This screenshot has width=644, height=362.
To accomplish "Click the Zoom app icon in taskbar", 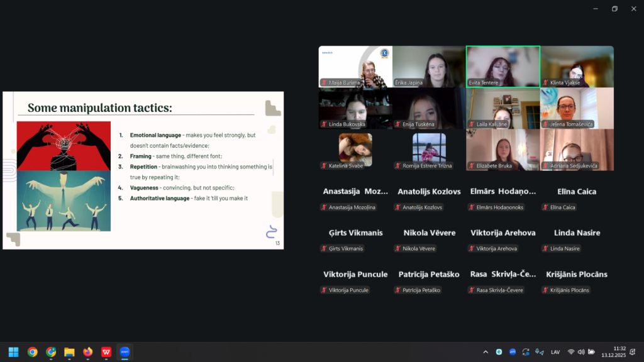I will pyautogui.click(x=125, y=352).
